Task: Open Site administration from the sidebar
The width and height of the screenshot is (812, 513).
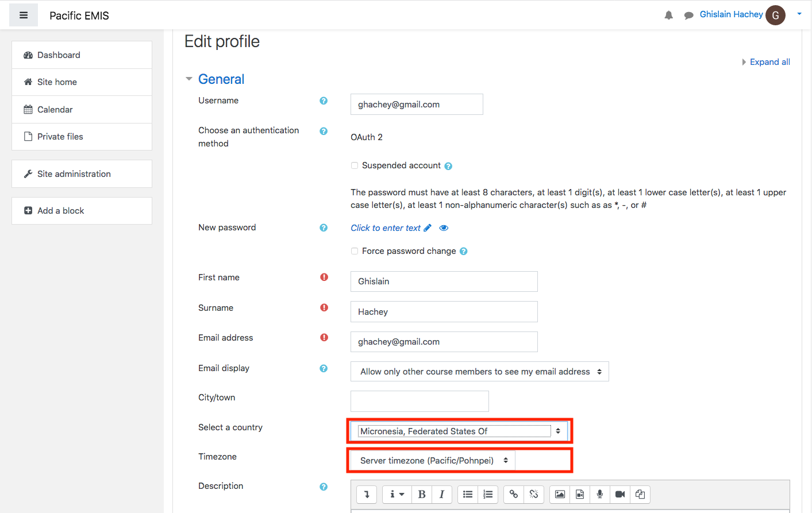Action: pos(74,174)
